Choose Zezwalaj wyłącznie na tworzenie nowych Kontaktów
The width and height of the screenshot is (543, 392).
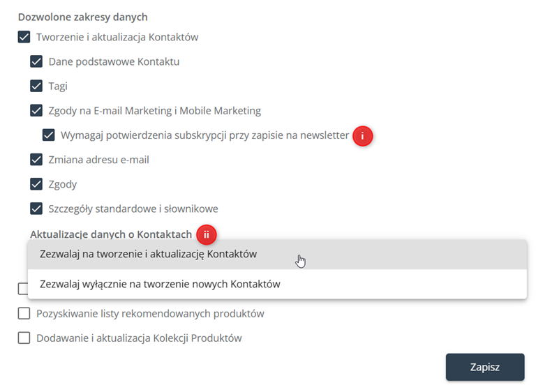(277, 284)
